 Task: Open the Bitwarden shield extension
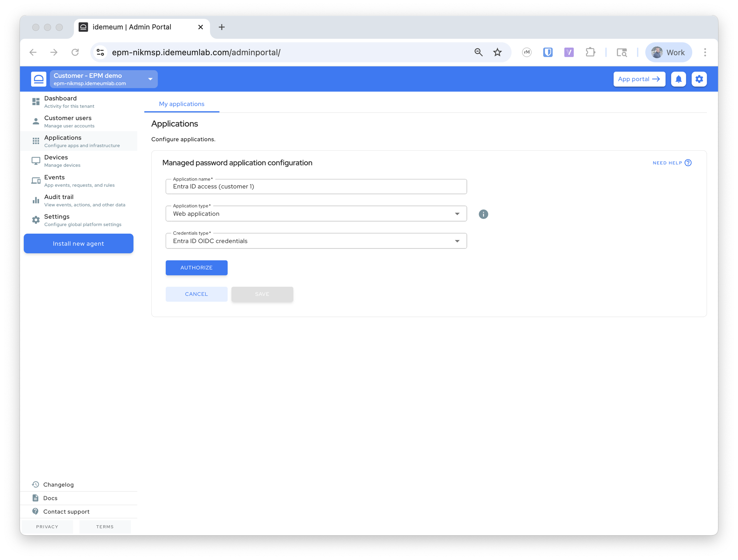click(x=548, y=52)
